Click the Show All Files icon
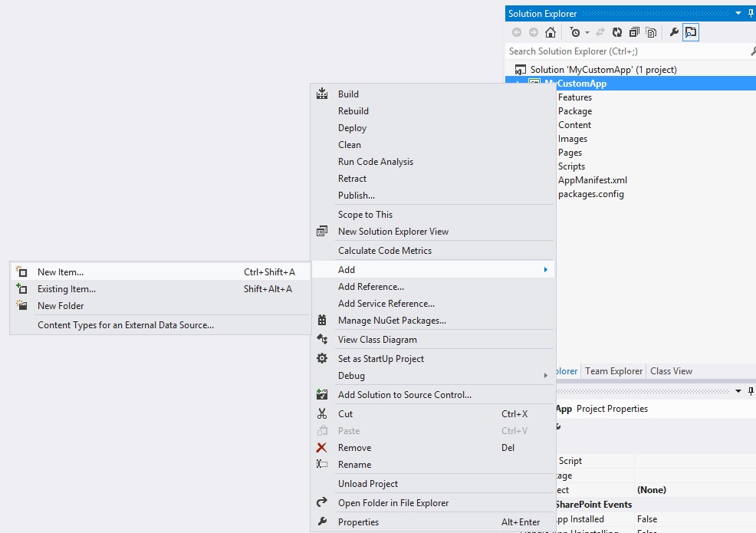Viewport: 756px width, 533px height. pos(651,32)
